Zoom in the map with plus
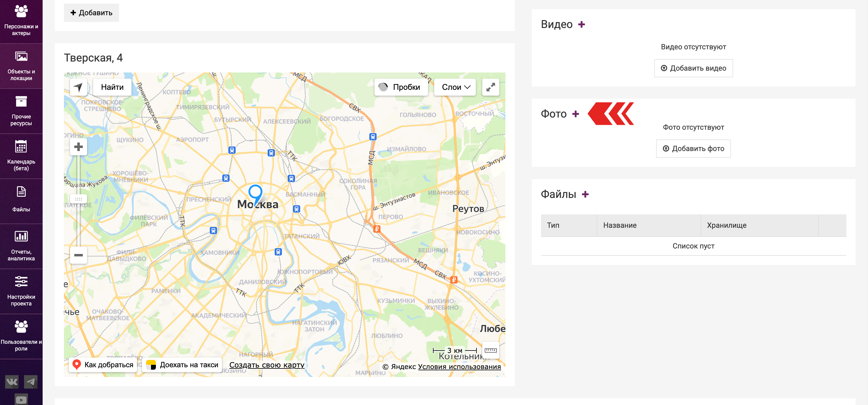 [79, 147]
